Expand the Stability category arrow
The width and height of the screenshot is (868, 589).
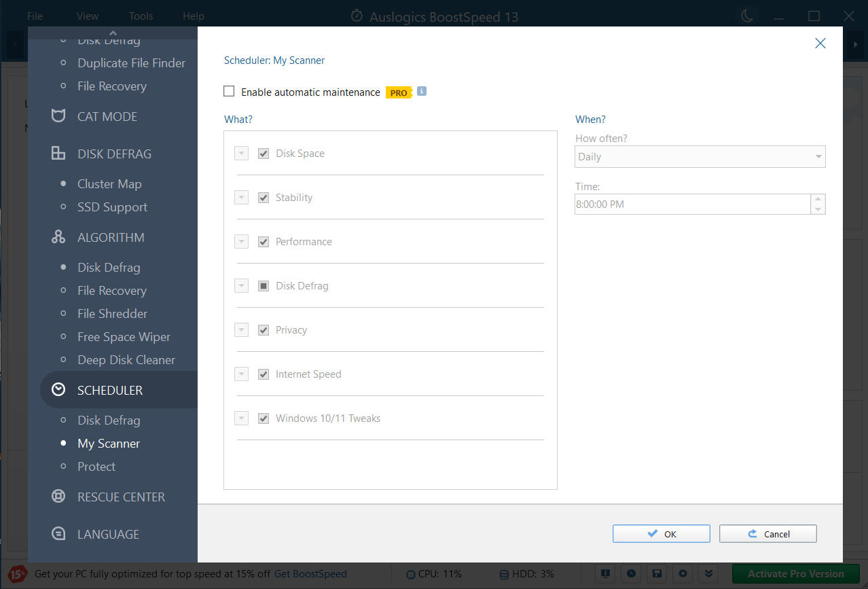click(241, 198)
